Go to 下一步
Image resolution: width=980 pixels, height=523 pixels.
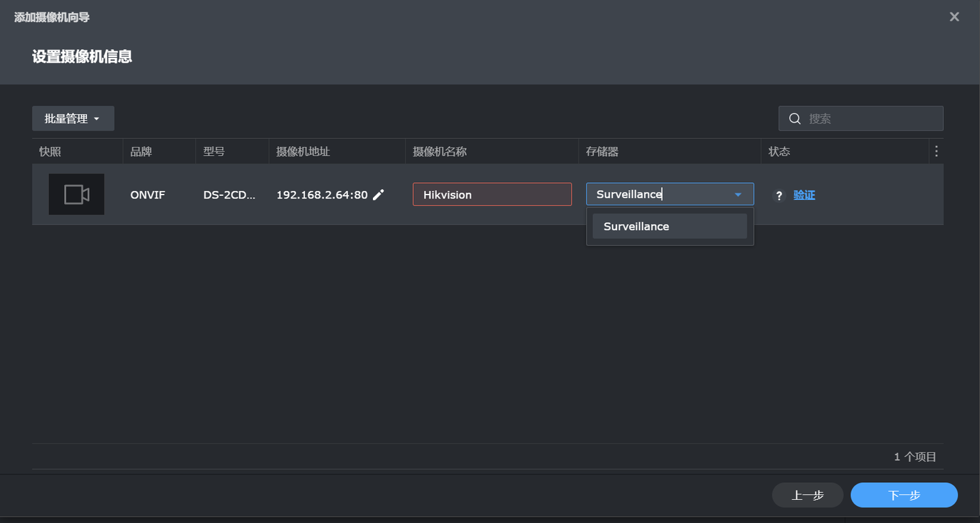pyautogui.click(x=904, y=495)
